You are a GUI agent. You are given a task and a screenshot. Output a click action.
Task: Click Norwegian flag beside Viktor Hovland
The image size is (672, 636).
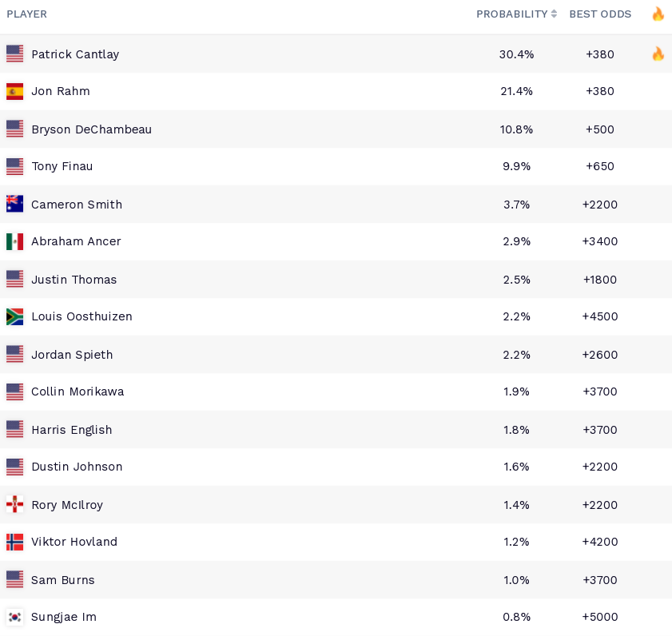click(x=14, y=542)
